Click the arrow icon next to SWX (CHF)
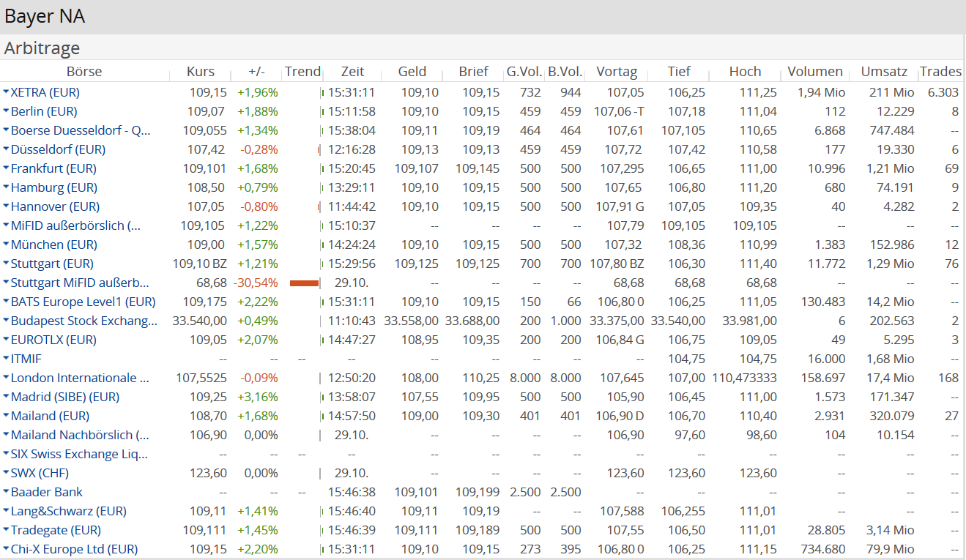Viewport: 966px width, 560px height. 6,473
